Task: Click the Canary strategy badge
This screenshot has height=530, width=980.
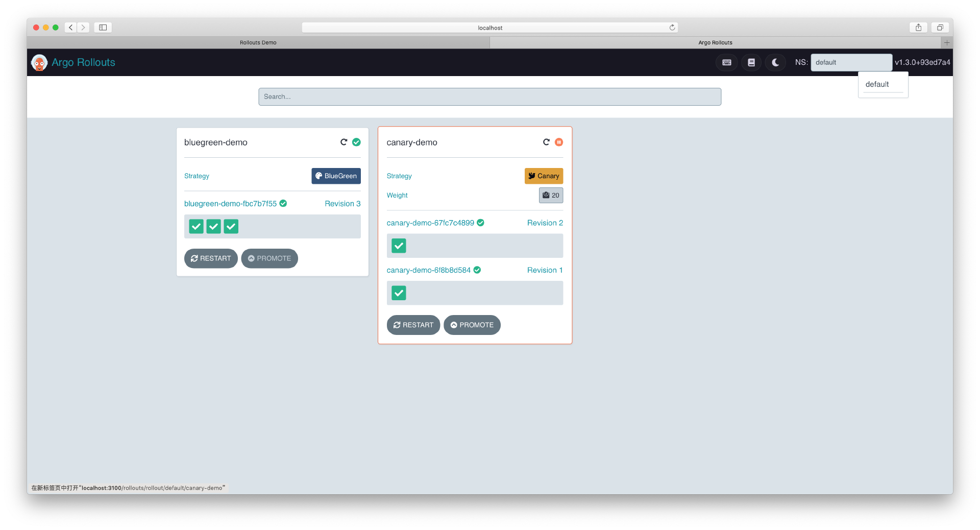Action: [544, 176]
